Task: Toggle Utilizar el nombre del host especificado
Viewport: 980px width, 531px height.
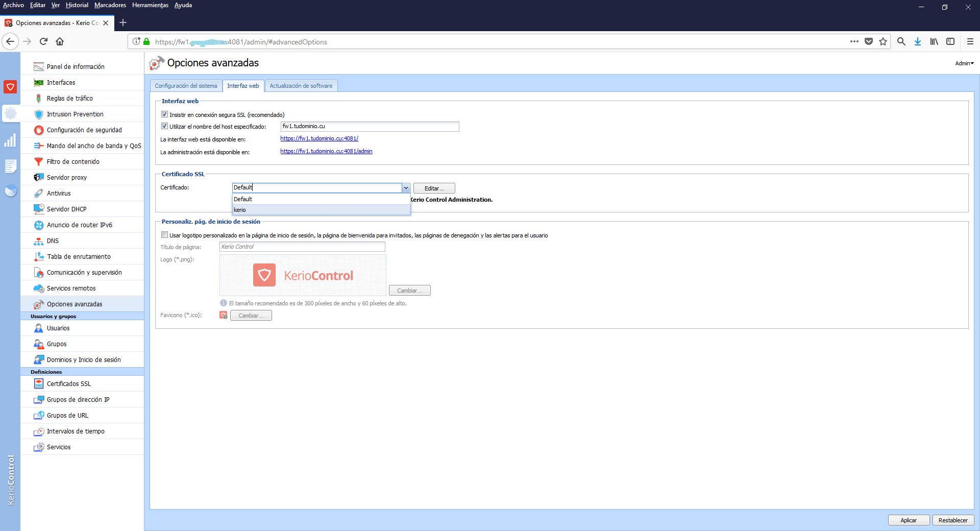Action: [164, 126]
